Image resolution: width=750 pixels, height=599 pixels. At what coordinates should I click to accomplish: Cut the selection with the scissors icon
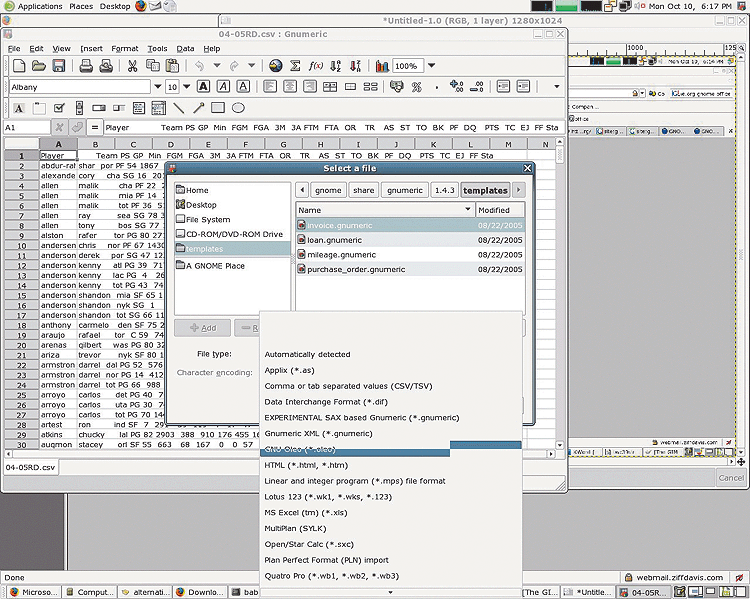(132, 66)
